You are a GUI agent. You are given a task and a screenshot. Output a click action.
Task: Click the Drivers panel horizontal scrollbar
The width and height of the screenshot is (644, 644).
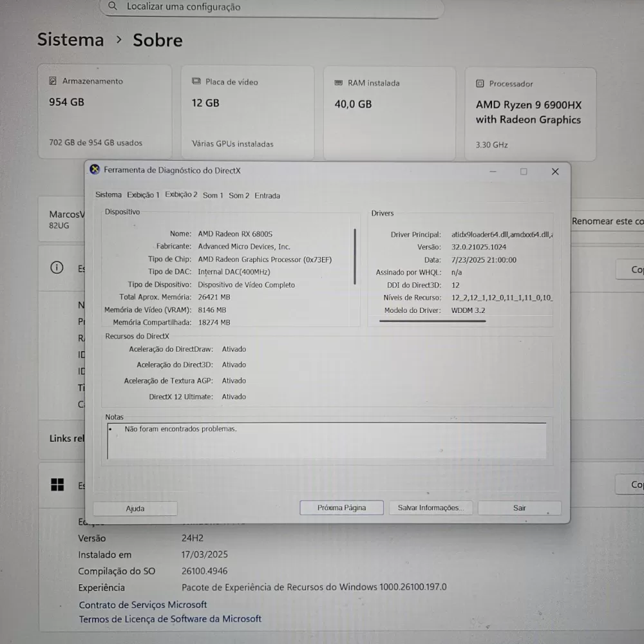433,321
